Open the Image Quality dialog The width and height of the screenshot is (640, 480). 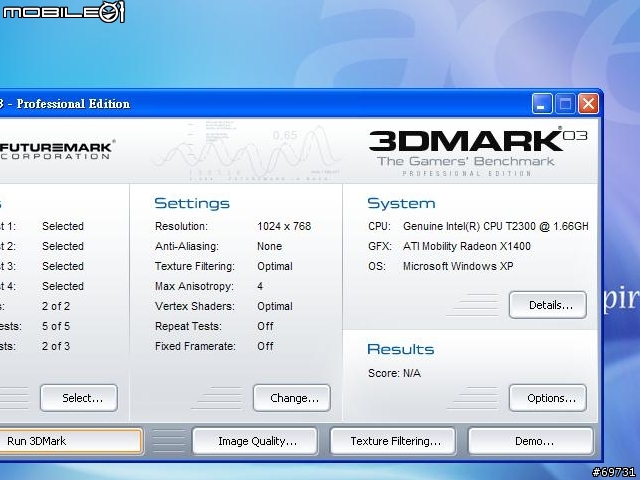click(x=255, y=441)
